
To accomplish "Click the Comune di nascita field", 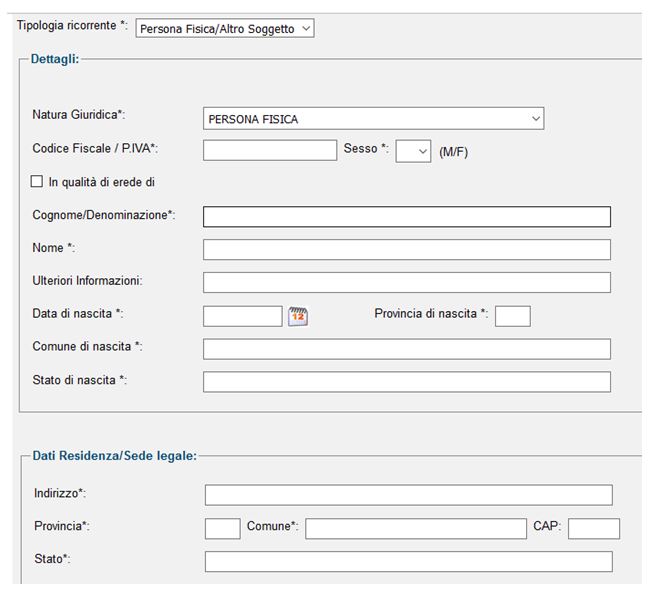I will coord(406,349).
